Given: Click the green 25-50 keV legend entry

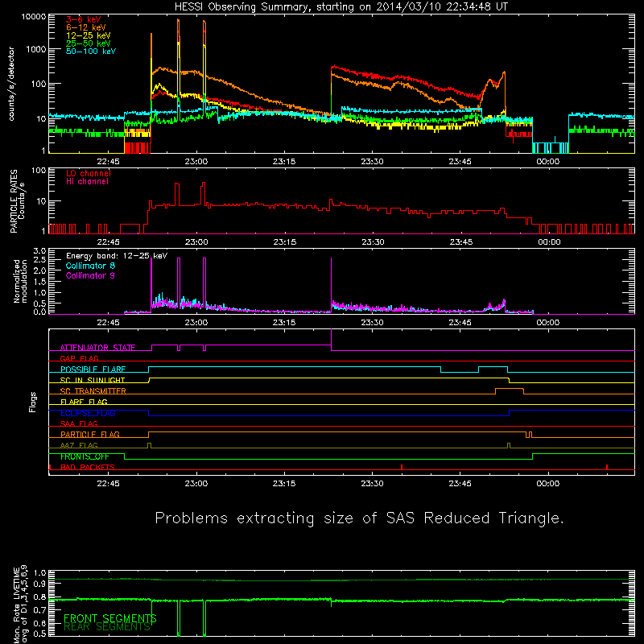Looking at the screenshot, I should 88,43.
